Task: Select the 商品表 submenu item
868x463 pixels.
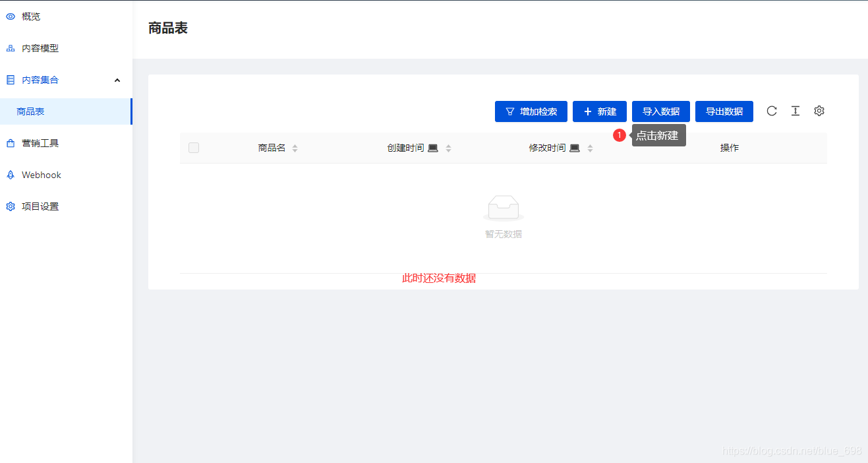Action: pyautogui.click(x=66, y=111)
